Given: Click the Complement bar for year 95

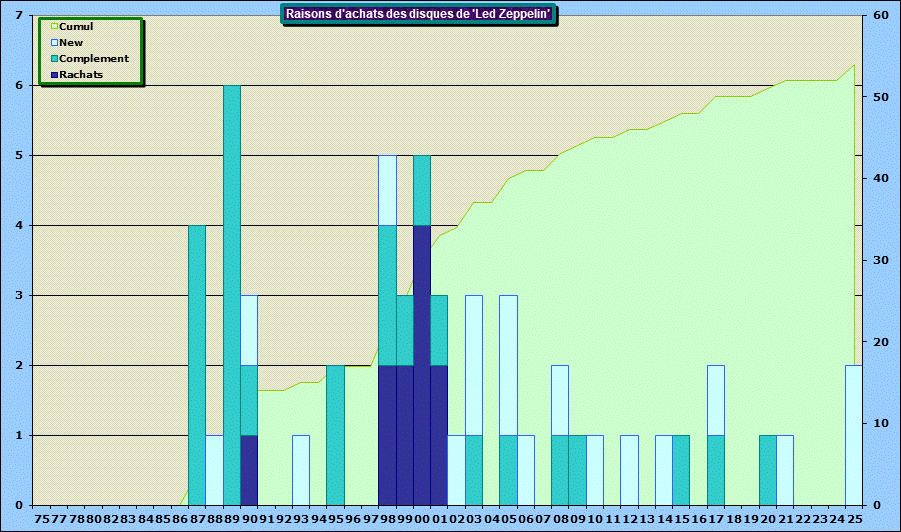Looking at the screenshot, I should click(335, 435).
